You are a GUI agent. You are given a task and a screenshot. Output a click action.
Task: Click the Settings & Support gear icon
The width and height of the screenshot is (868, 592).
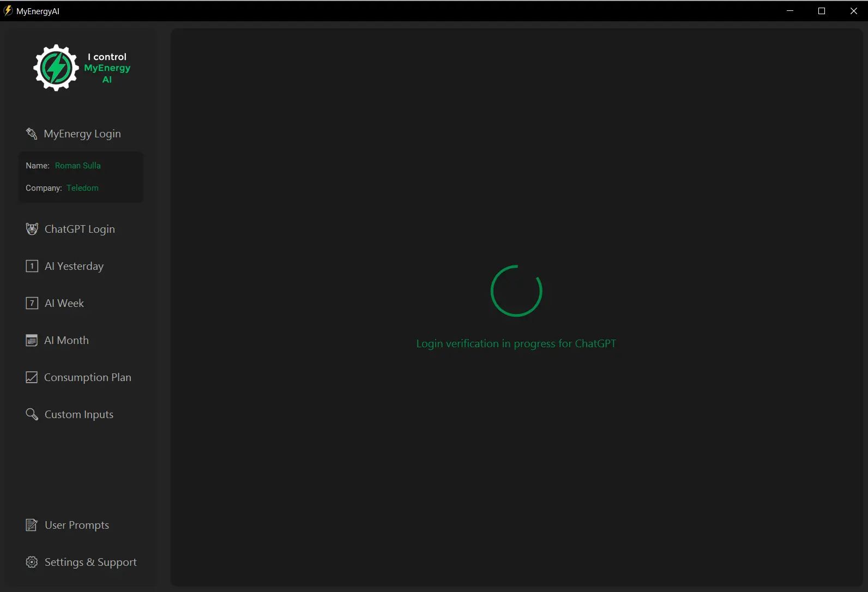click(32, 562)
